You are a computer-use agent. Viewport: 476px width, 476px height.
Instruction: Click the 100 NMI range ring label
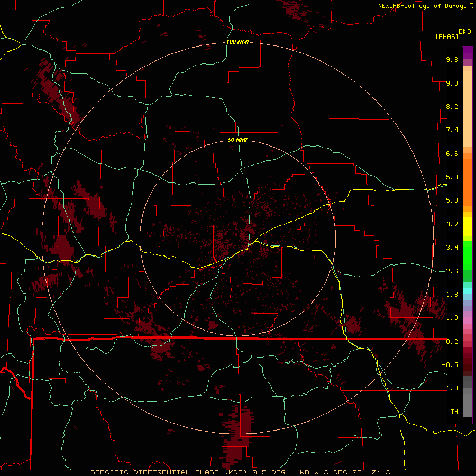tap(237, 42)
